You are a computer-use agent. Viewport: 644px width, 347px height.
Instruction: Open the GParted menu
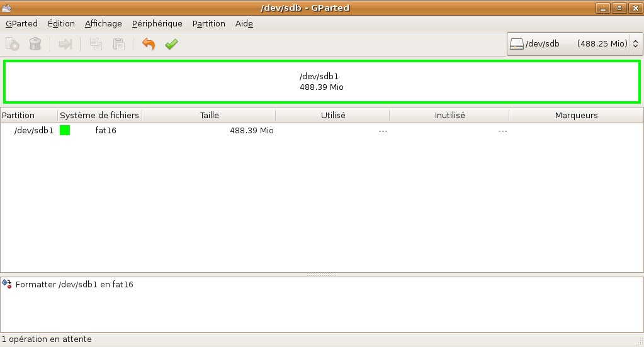click(x=21, y=23)
